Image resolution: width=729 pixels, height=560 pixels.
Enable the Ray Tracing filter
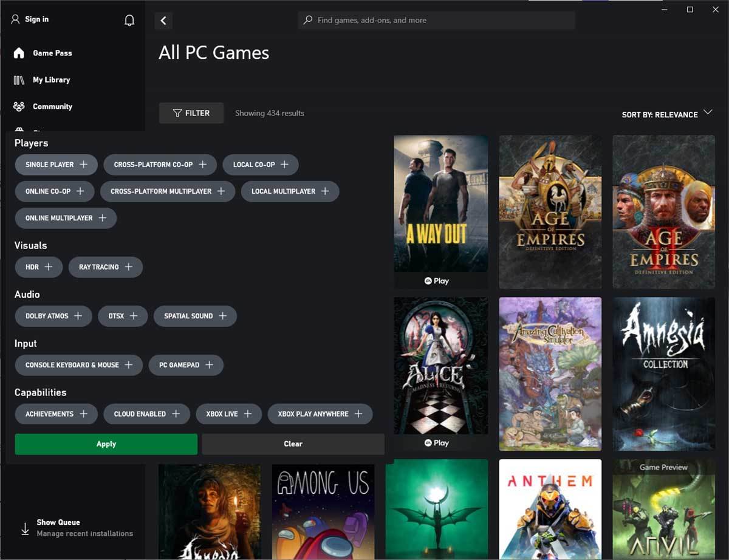(105, 267)
